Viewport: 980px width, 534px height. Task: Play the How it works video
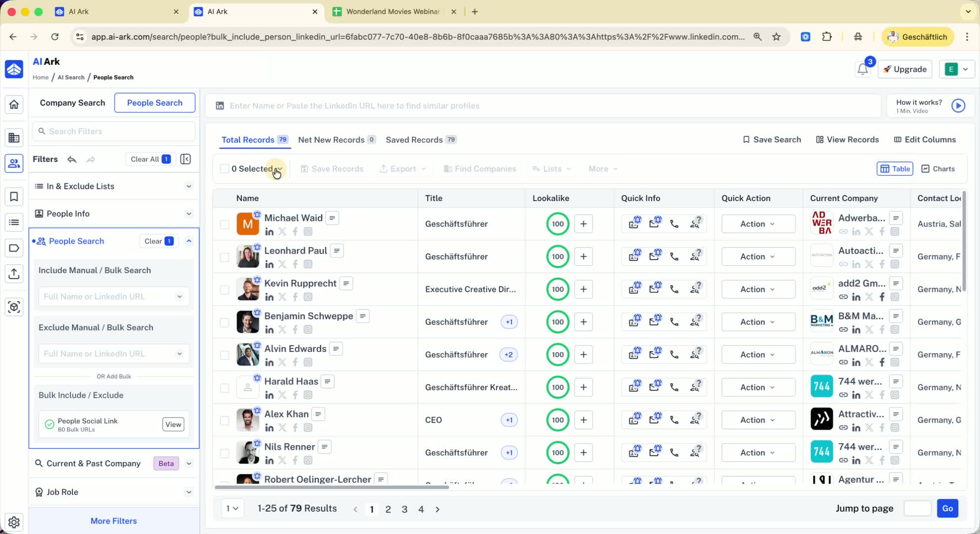pyautogui.click(x=958, y=106)
